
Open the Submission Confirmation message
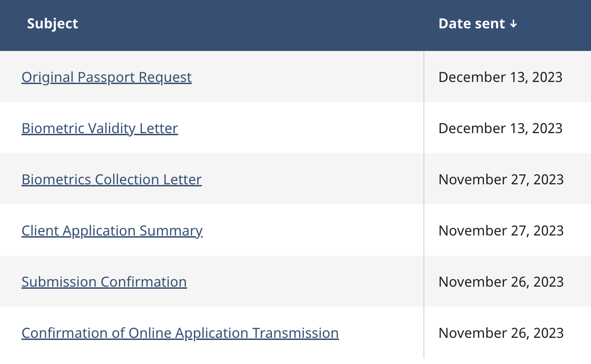(x=104, y=282)
